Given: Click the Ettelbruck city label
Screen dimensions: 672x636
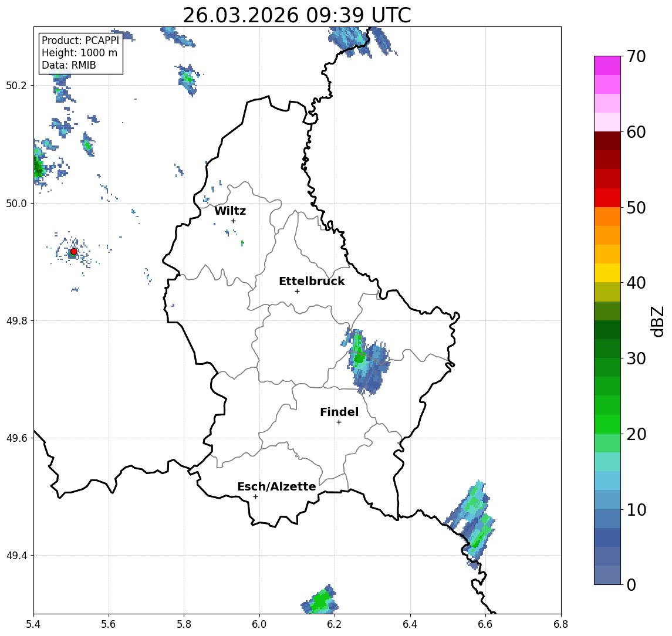Looking at the screenshot, I should 312,281.
